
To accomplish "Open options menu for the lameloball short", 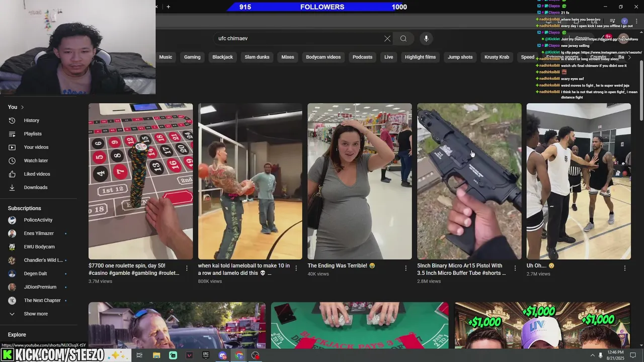I will (x=296, y=268).
